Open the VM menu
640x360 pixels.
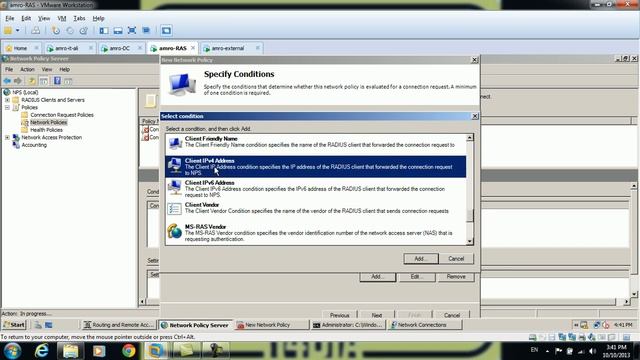[x=62, y=18]
